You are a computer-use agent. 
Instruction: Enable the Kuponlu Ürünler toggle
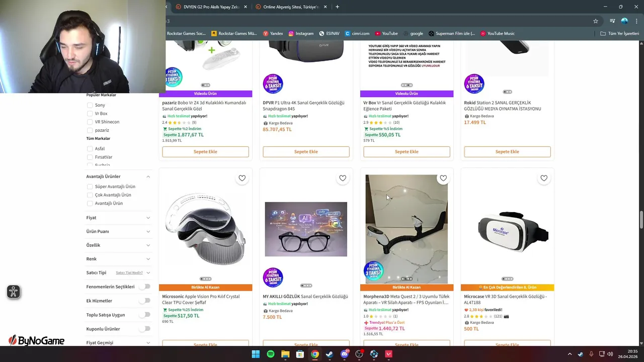(x=145, y=329)
